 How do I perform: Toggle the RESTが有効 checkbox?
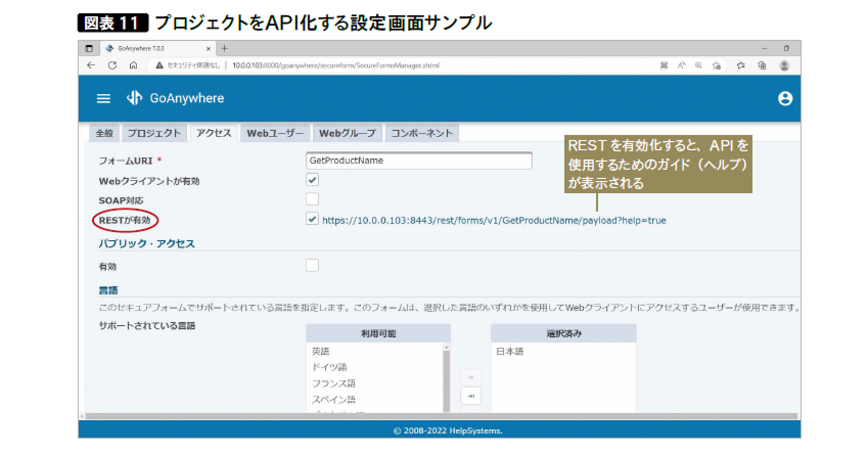click(x=312, y=219)
